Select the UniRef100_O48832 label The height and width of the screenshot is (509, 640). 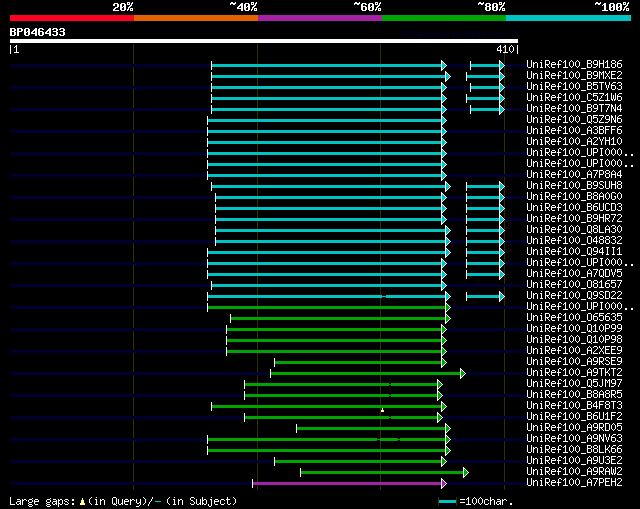574,241
